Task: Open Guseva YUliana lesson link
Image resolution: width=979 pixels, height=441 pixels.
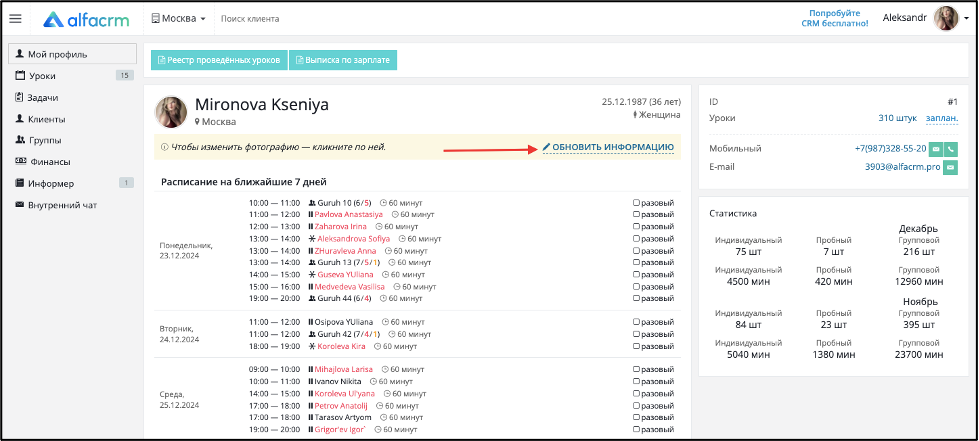Action: 345,274
